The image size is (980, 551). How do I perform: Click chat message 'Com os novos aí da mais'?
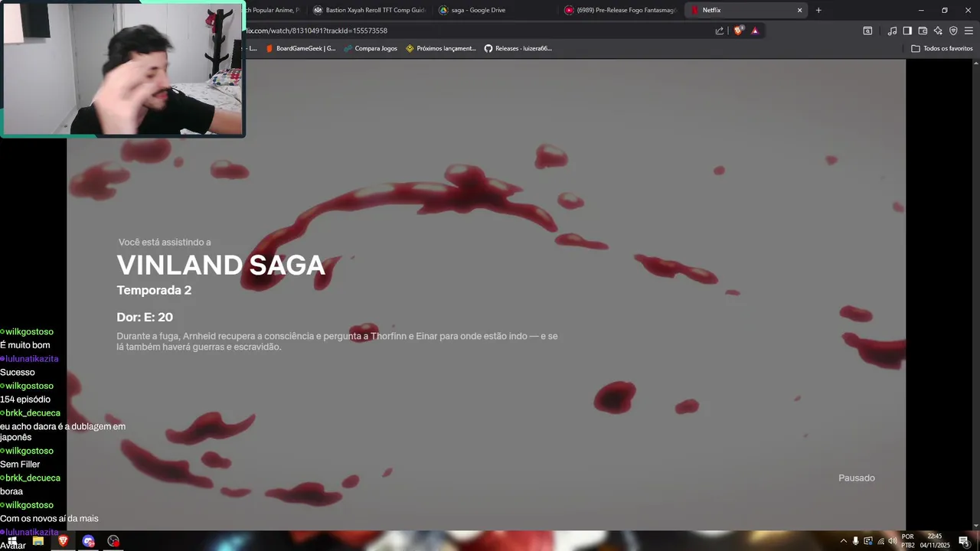click(x=49, y=519)
